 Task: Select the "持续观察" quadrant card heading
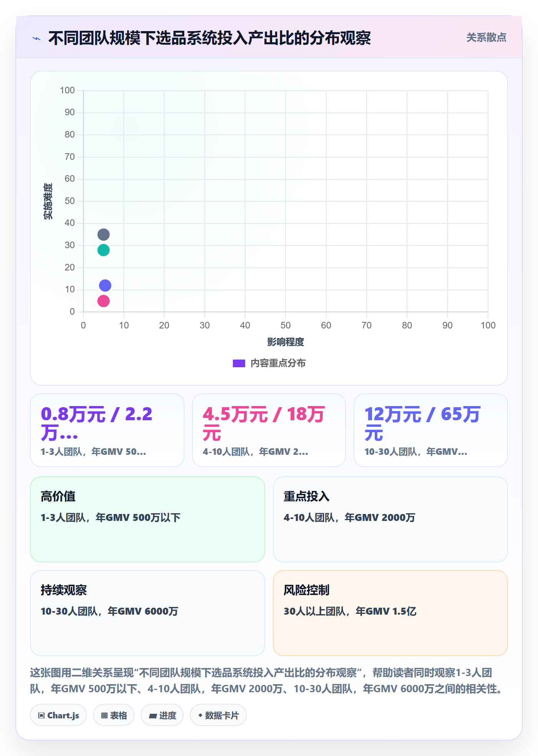pyautogui.click(x=64, y=590)
